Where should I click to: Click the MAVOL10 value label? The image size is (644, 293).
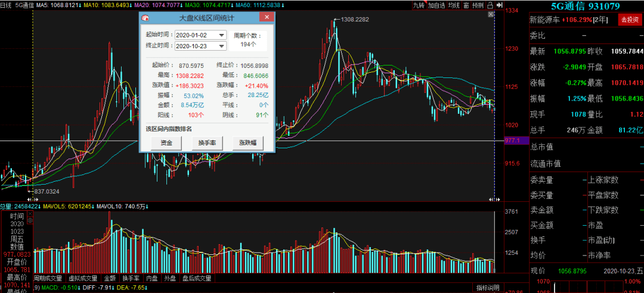click(x=122, y=205)
